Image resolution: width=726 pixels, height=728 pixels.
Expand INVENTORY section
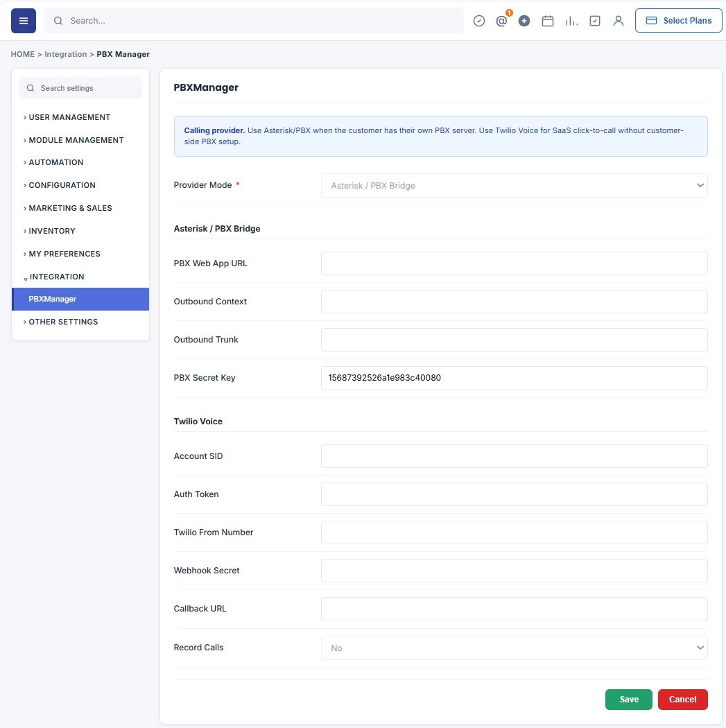pyautogui.click(x=49, y=231)
